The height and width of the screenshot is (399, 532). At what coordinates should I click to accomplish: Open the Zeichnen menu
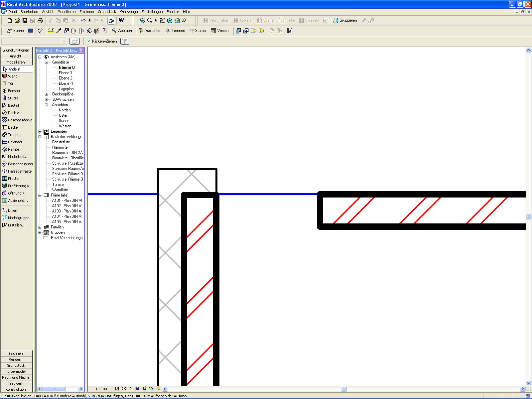[86, 12]
